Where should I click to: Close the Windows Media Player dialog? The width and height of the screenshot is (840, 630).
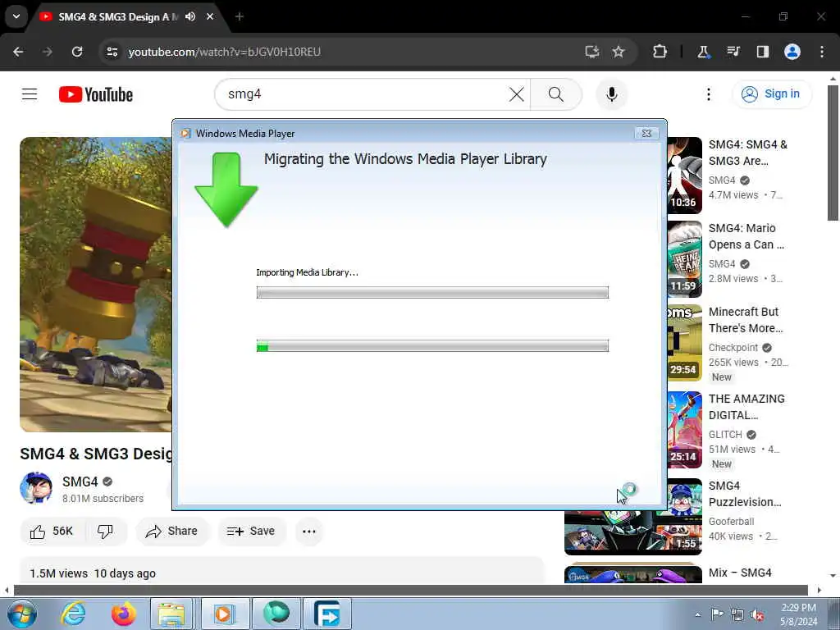point(646,134)
